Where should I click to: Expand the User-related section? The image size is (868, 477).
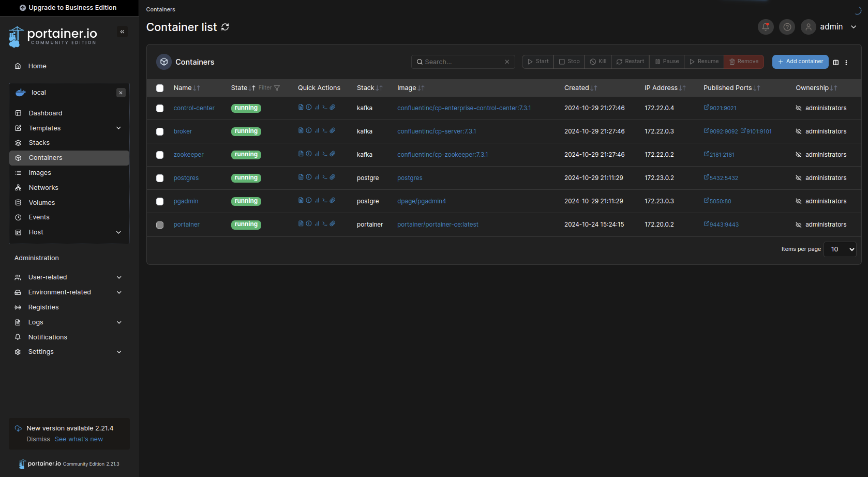tap(69, 277)
